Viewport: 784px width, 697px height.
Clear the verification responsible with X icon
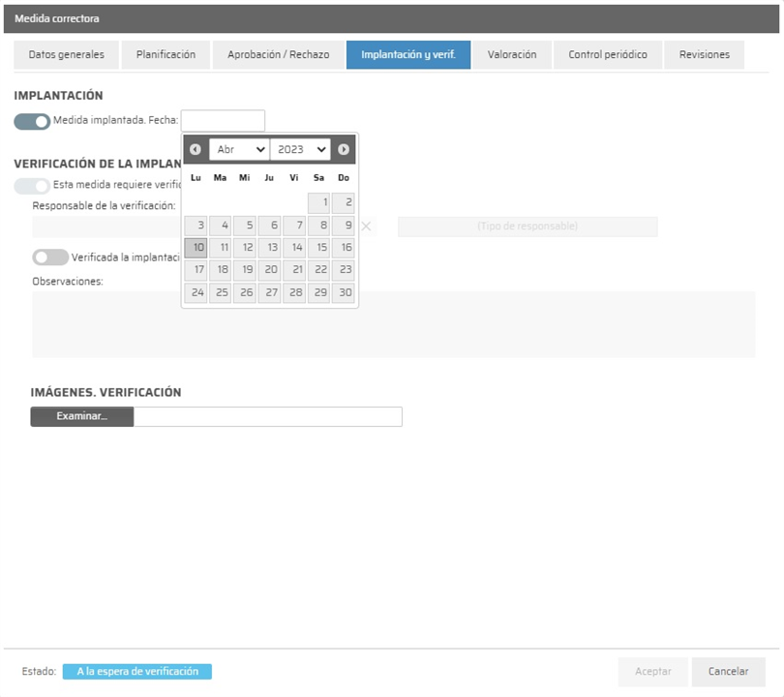click(x=366, y=227)
